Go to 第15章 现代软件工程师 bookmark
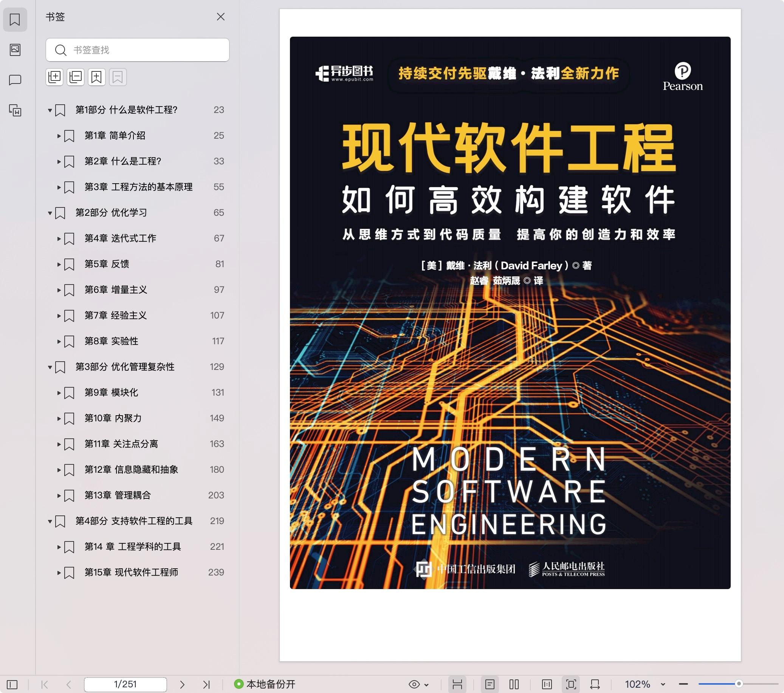Screen dimensions: 784x693 [131, 572]
